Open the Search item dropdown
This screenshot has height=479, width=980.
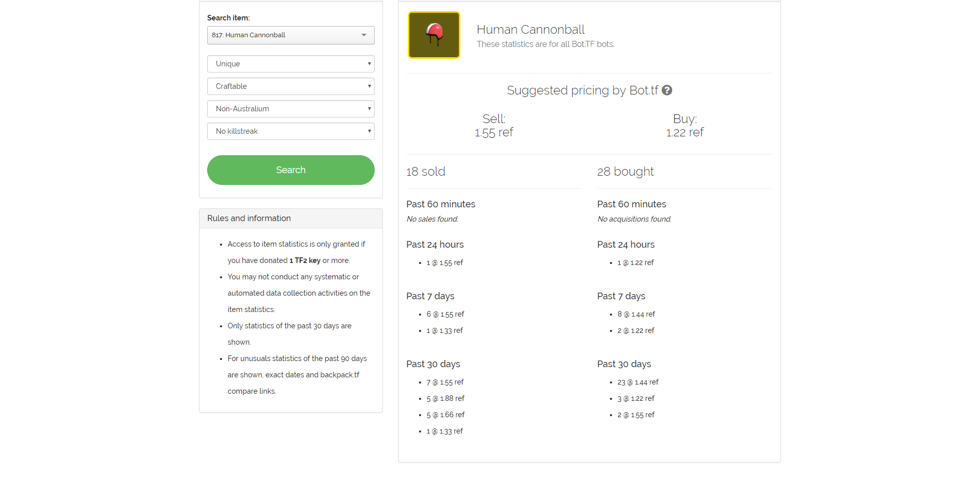pyautogui.click(x=290, y=35)
